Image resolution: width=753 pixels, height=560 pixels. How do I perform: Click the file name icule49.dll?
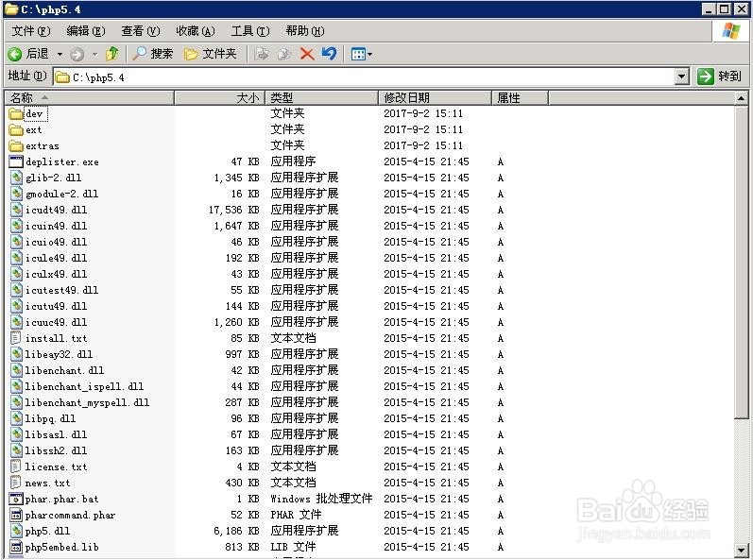[56, 258]
